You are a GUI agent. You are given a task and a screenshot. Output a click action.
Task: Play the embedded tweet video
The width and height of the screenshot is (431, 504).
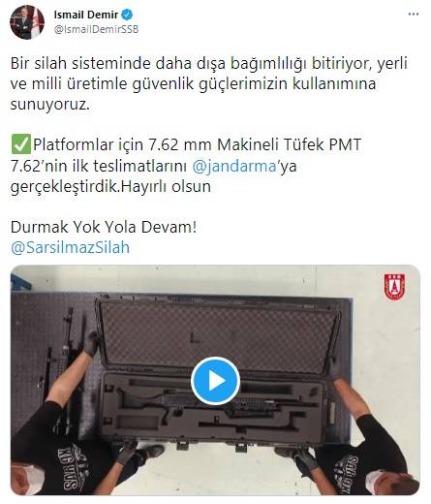tap(215, 381)
